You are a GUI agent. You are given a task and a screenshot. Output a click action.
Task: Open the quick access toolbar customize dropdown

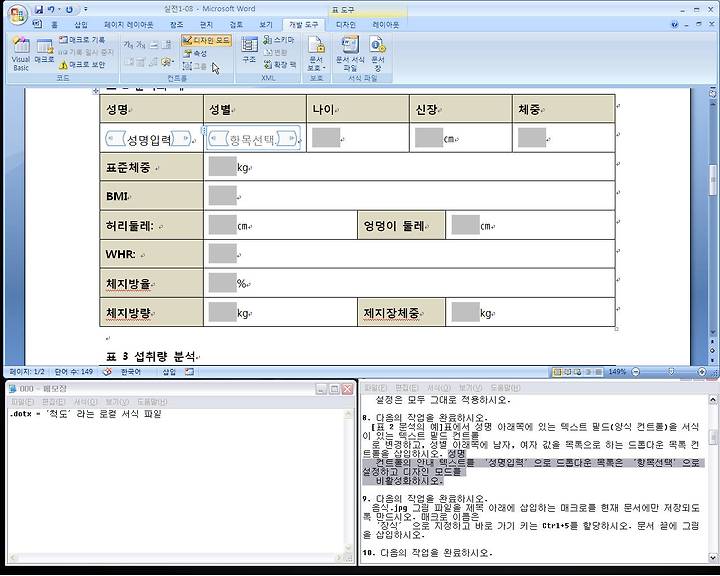click(x=86, y=9)
